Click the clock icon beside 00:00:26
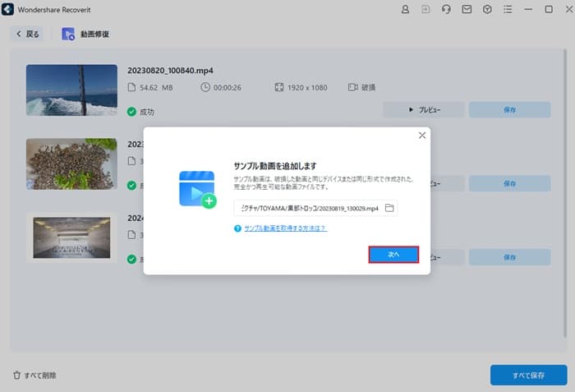This screenshot has width=575, height=392. tap(205, 87)
